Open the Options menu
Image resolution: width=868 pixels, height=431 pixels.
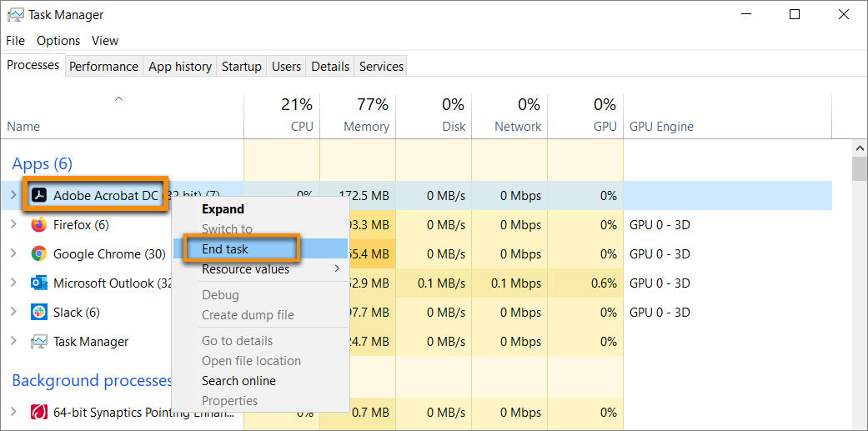58,41
